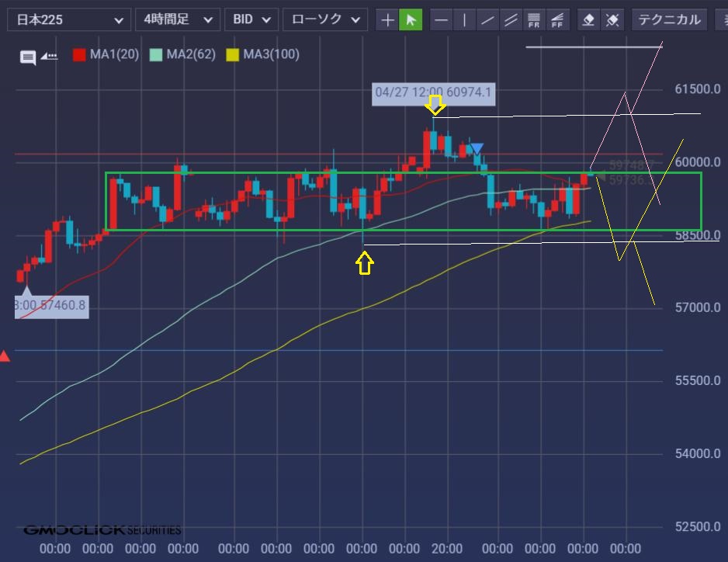This screenshot has height=562, width=728.
Task: Toggle the MA1(20) indicator legend
Action: pos(113,54)
